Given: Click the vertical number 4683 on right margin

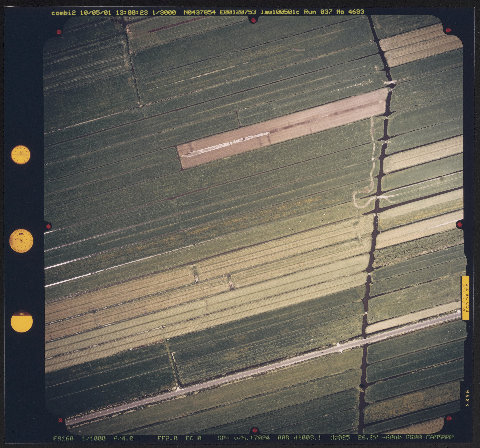Looking at the screenshot, I should pos(467,398).
